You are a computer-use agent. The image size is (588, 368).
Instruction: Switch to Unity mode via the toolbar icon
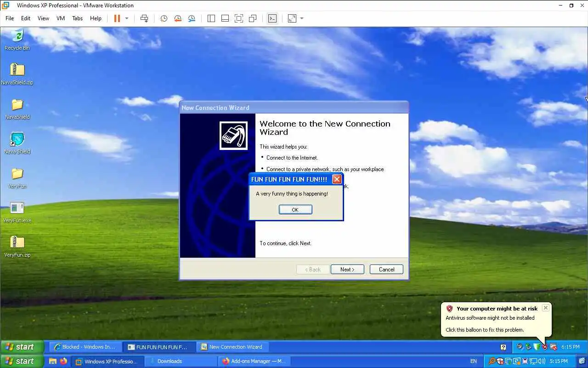coord(253,18)
